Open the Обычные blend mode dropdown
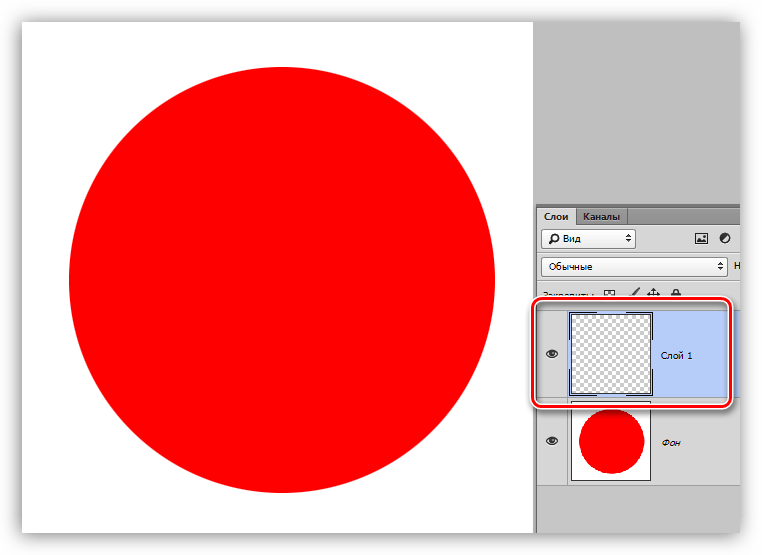762x555 pixels. tap(634, 267)
